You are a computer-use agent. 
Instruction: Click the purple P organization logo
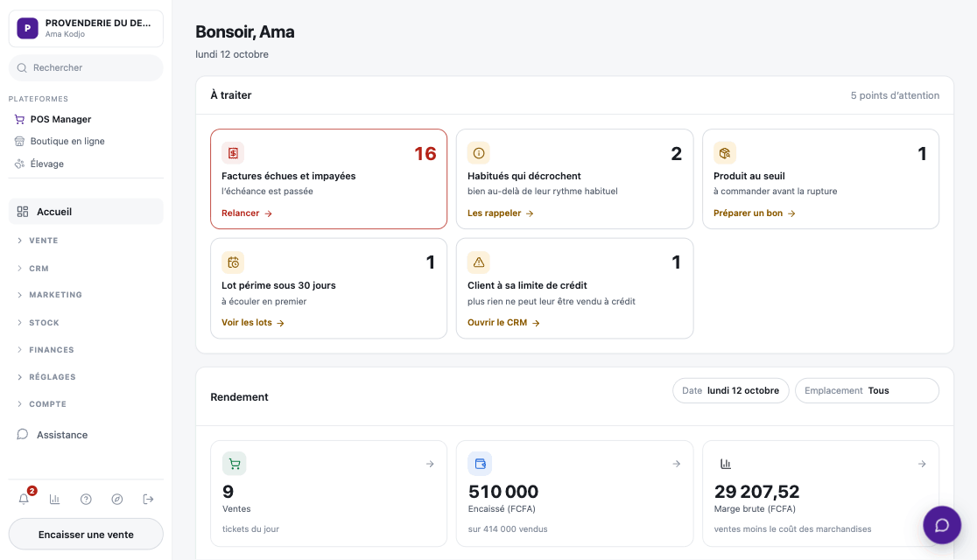27,28
